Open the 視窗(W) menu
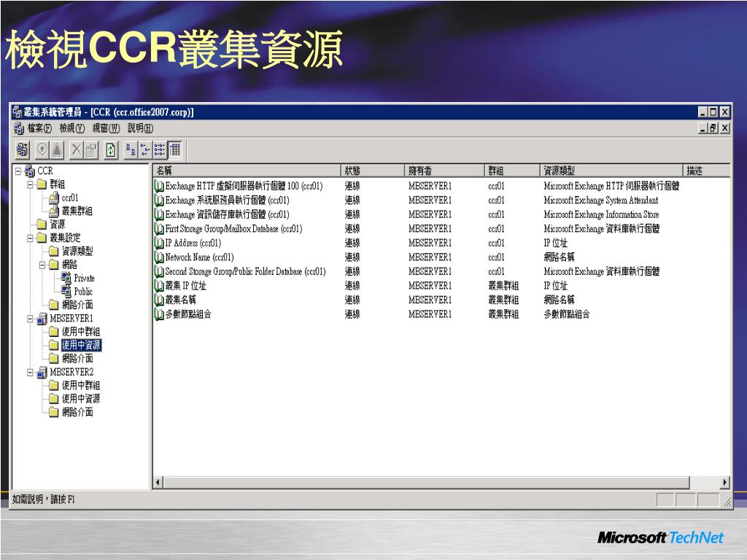The image size is (747, 560). pos(107,128)
